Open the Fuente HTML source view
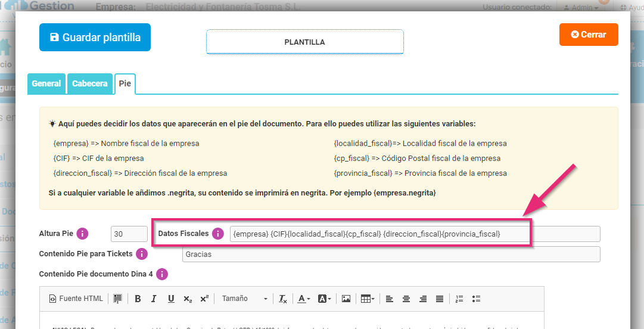Image resolution: width=644 pixels, height=329 pixels. point(76,299)
